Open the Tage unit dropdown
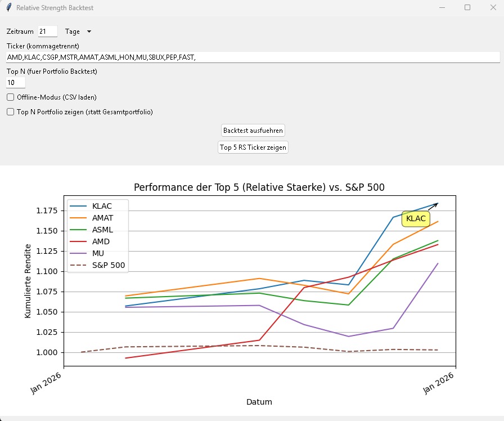Viewport: 504px width, 421px height. [x=78, y=32]
